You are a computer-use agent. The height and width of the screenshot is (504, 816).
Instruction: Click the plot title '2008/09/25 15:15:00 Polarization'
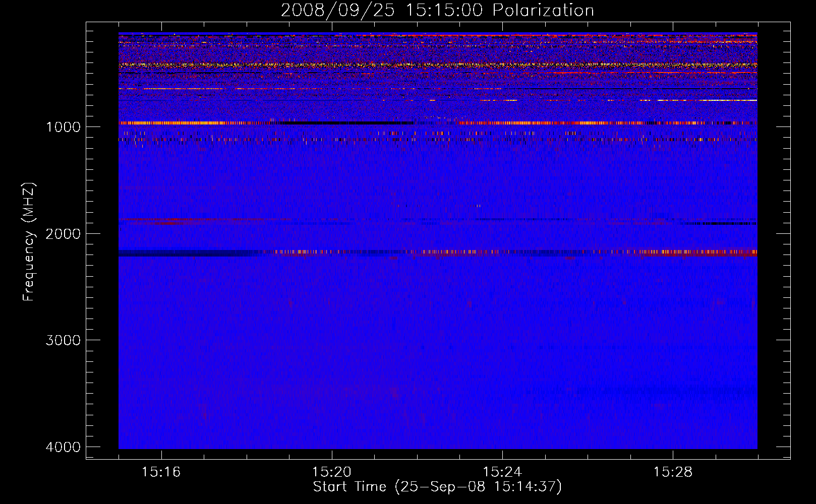[x=437, y=10]
